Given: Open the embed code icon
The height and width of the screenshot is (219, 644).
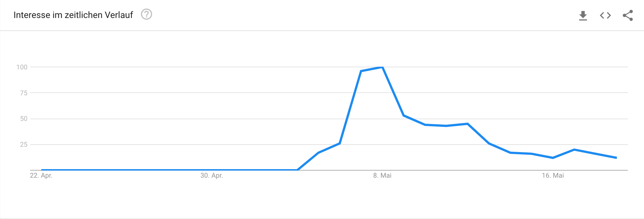Looking at the screenshot, I should 605,15.
